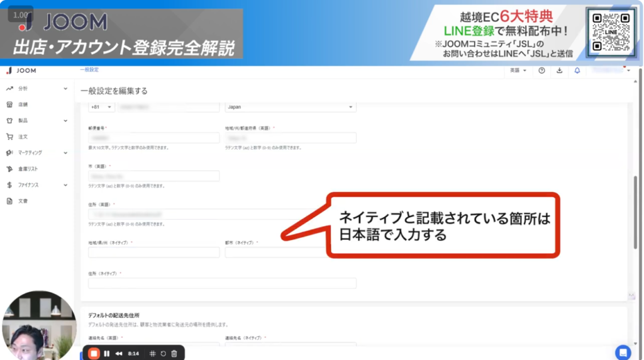Open the 分析 analytics sidebar icon
Image resolution: width=644 pixels, height=360 pixels.
click(9, 89)
